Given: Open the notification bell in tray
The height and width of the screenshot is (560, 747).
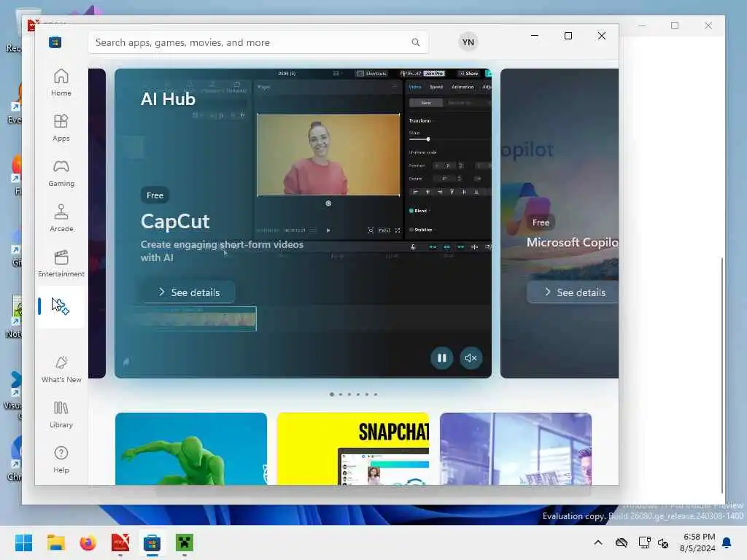Looking at the screenshot, I should coord(727,542).
